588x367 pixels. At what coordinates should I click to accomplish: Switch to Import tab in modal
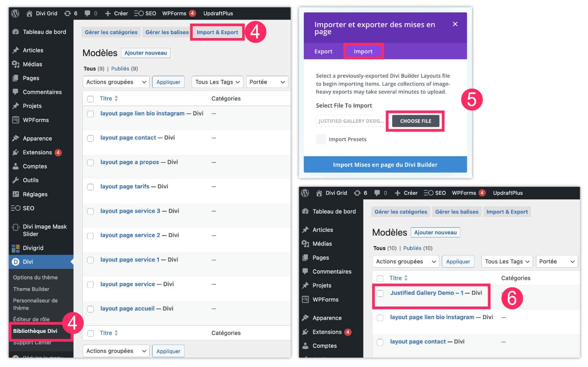[x=363, y=51]
